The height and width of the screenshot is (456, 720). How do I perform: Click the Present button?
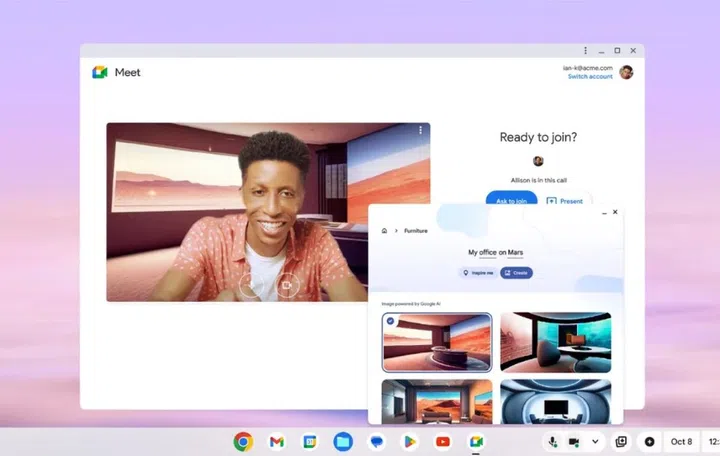(x=565, y=200)
